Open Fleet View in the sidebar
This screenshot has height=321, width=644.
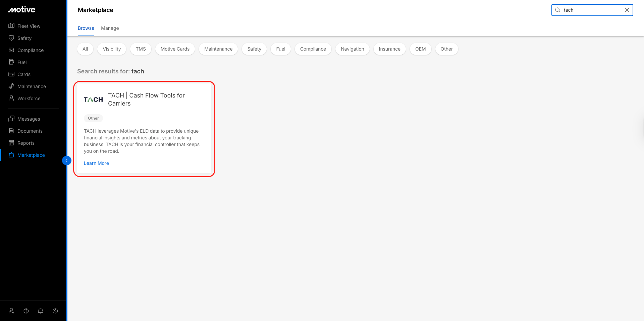(29, 26)
